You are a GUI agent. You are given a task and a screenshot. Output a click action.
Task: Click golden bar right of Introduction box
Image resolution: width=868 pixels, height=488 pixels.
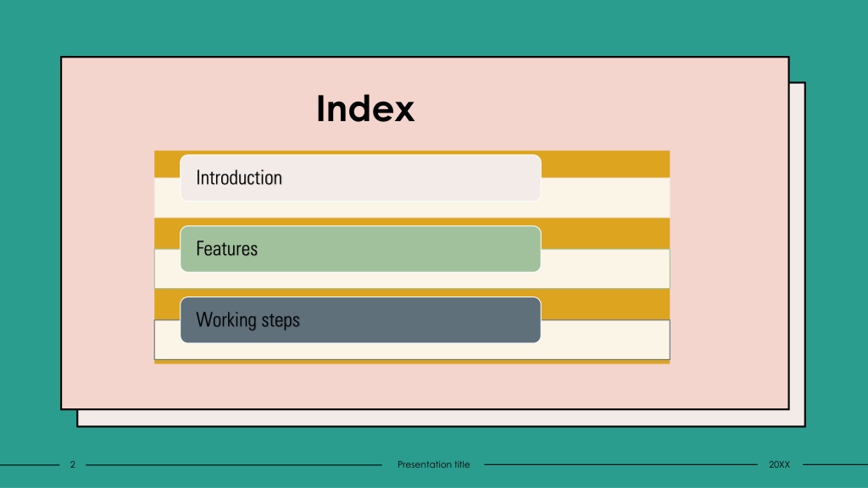605,164
